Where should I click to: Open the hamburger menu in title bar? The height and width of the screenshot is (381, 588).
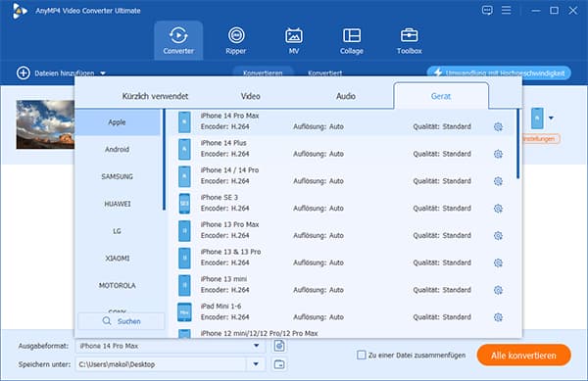click(507, 10)
